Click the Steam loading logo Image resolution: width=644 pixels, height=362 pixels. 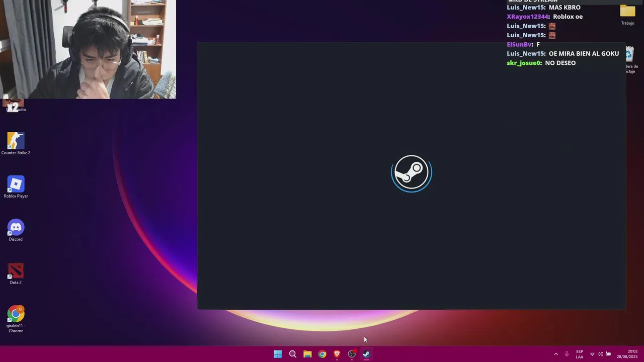coord(412,173)
